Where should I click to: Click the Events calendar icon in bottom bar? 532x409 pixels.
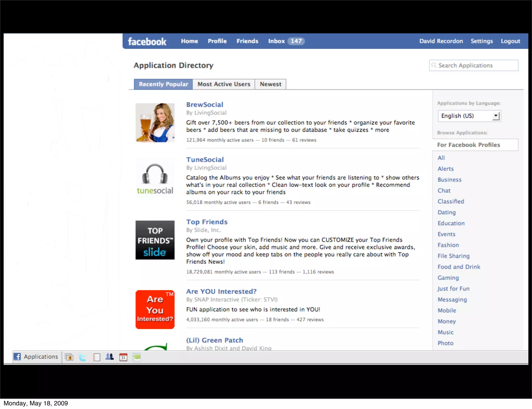click(123, 357)
